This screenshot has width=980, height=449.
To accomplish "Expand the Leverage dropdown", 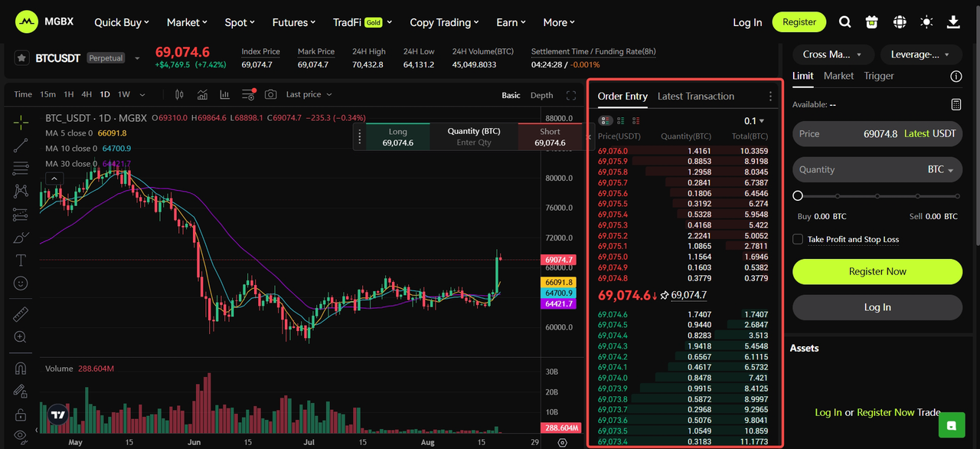I will [x=921, y=54].
